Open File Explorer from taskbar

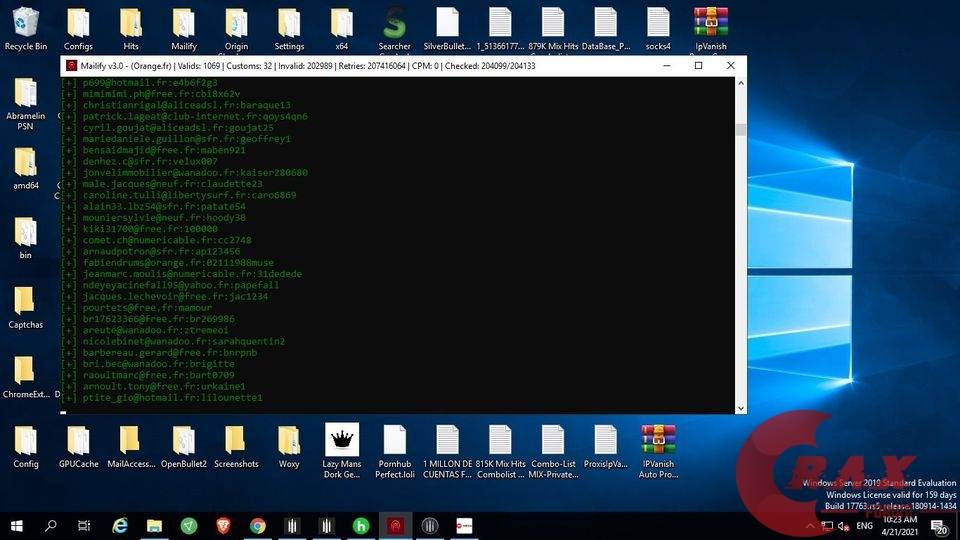154,526
